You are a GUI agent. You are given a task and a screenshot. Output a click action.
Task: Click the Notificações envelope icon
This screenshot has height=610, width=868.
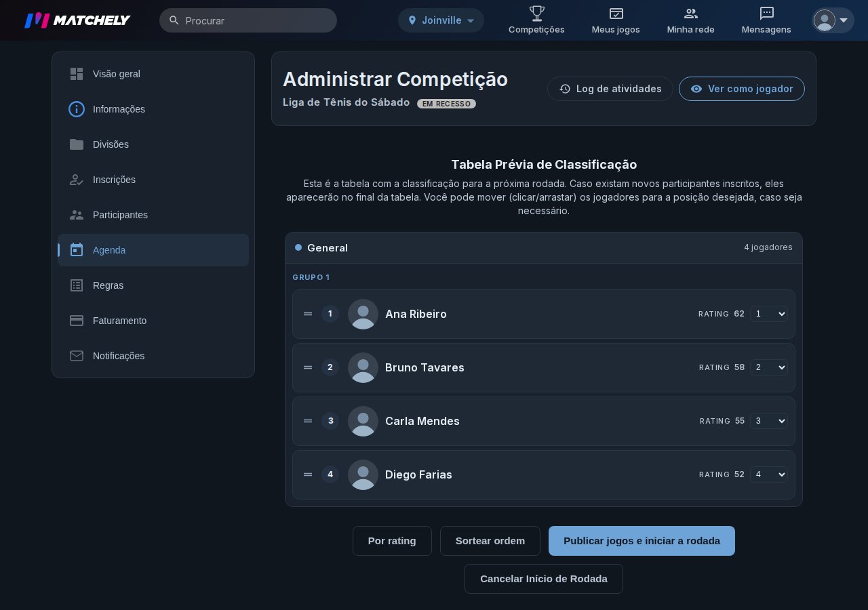pyautogui.click(x=77, y=356)
